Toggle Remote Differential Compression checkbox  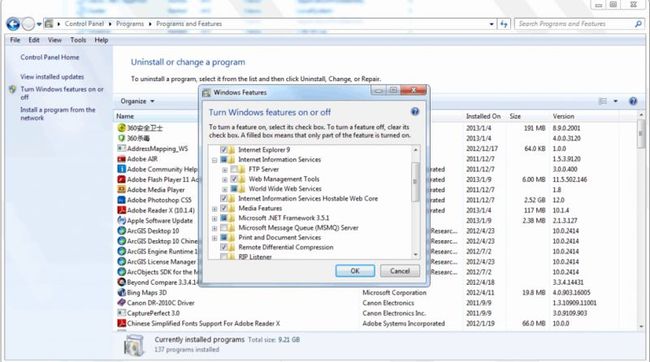tap(224, 247)
